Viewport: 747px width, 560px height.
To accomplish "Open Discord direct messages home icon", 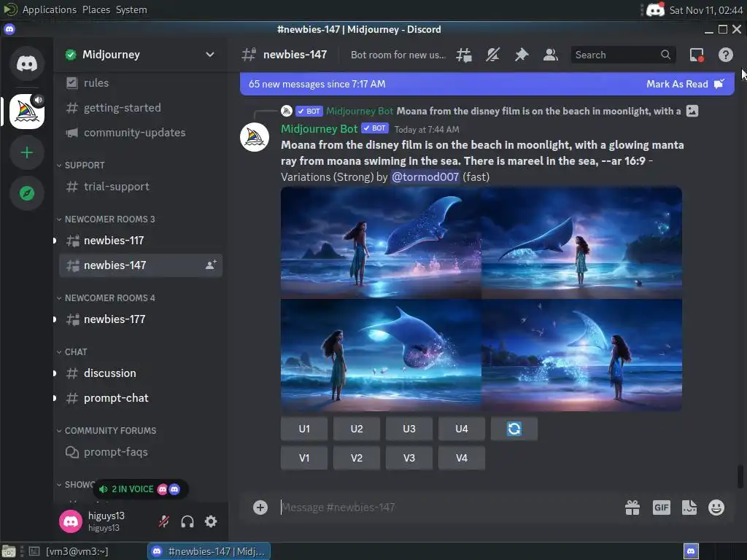I will tap(27, 63).
